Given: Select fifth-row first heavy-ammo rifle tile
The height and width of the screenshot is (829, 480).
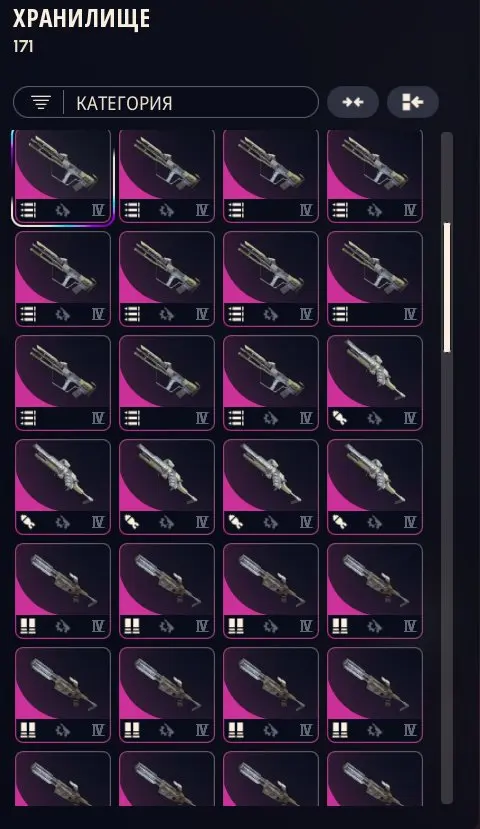Looking at the screenshot, I should tap(63, 591).
